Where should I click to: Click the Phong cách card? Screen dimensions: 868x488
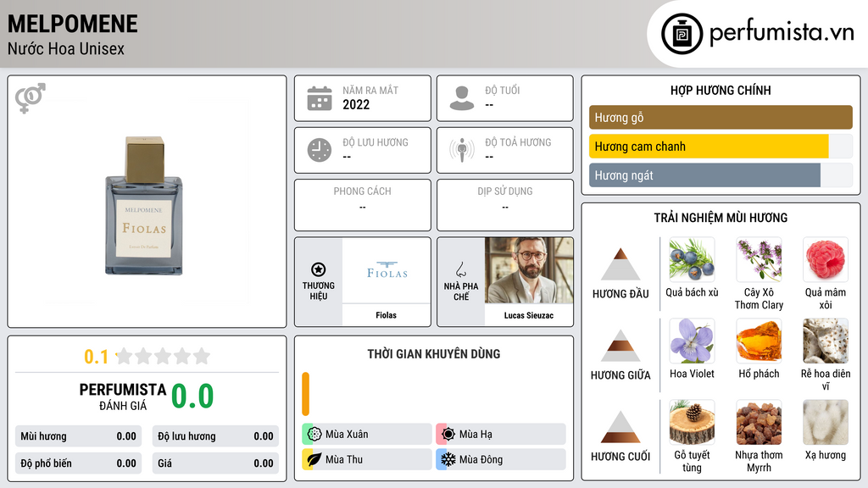(x=363, y=205)
